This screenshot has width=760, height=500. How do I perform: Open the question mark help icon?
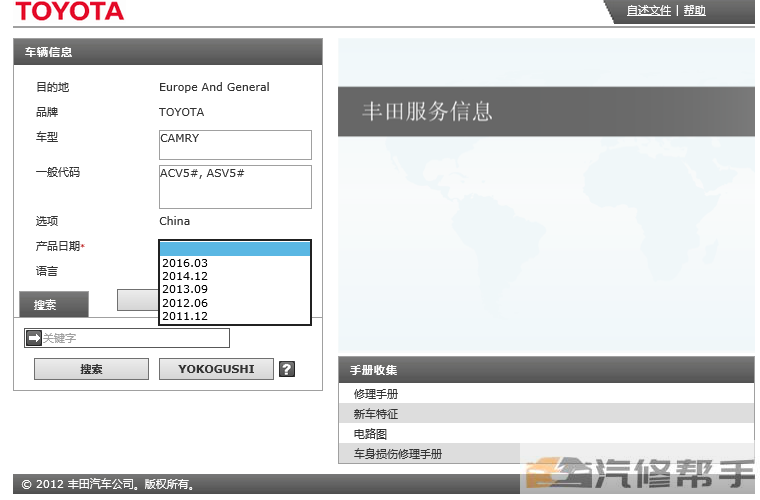point(287,369)
